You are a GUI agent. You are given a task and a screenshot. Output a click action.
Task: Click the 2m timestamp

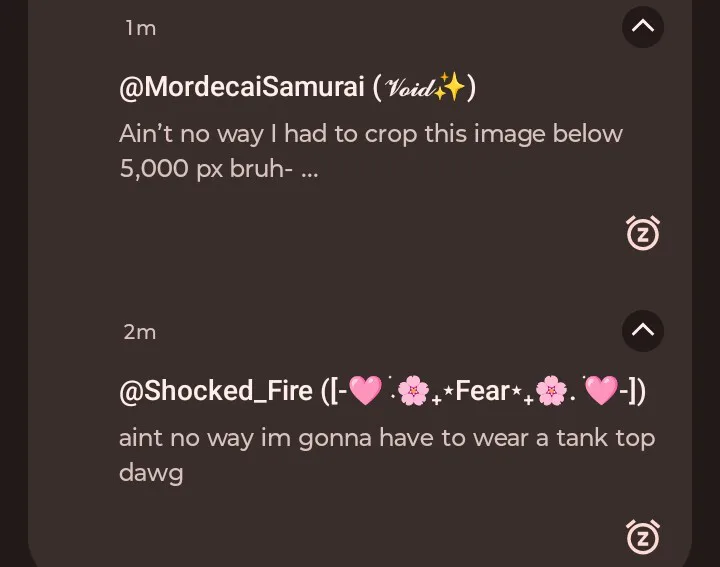click(x=140, y=332)
